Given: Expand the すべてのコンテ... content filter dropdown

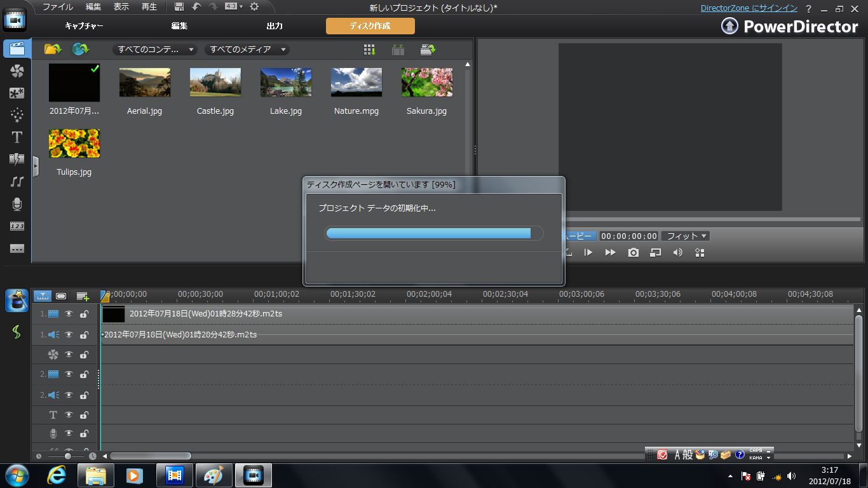Looking at the screenshot, I should [x=154, y=50].
